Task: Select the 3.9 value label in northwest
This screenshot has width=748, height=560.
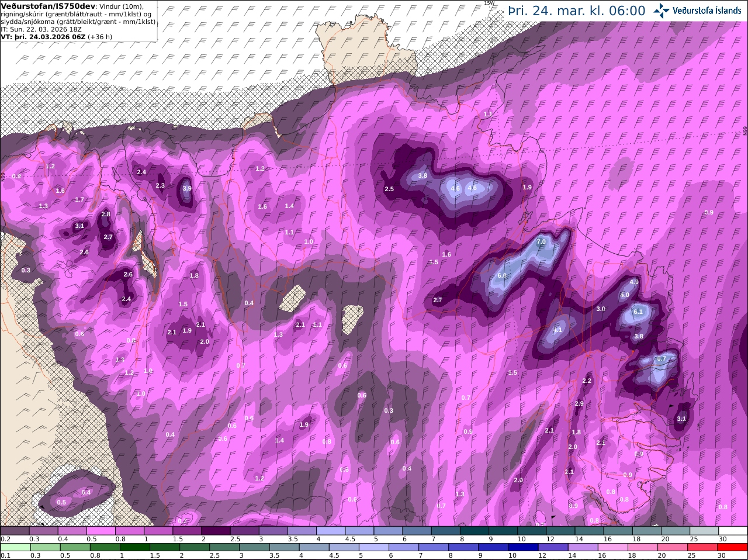Action: coord(187,188)
